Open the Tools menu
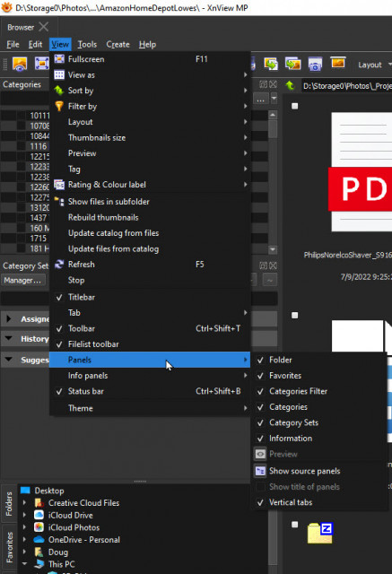 click(x=87, y=45)
